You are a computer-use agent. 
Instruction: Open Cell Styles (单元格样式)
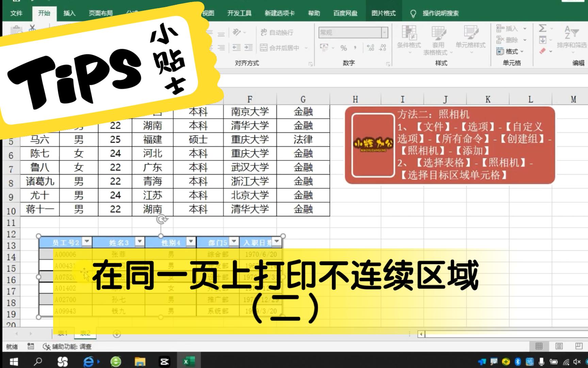pos(471,40)
